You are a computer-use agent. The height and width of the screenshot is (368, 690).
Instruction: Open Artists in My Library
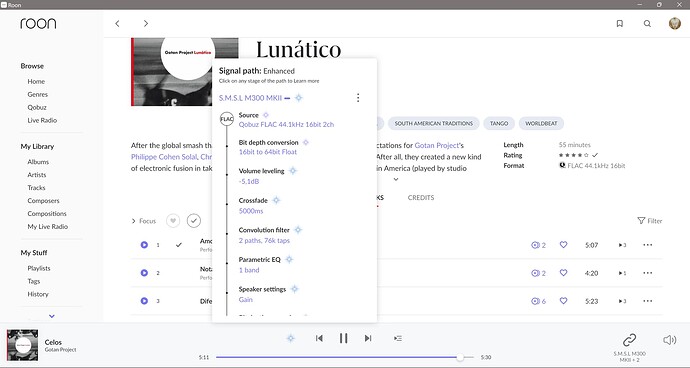pos(37,175)
